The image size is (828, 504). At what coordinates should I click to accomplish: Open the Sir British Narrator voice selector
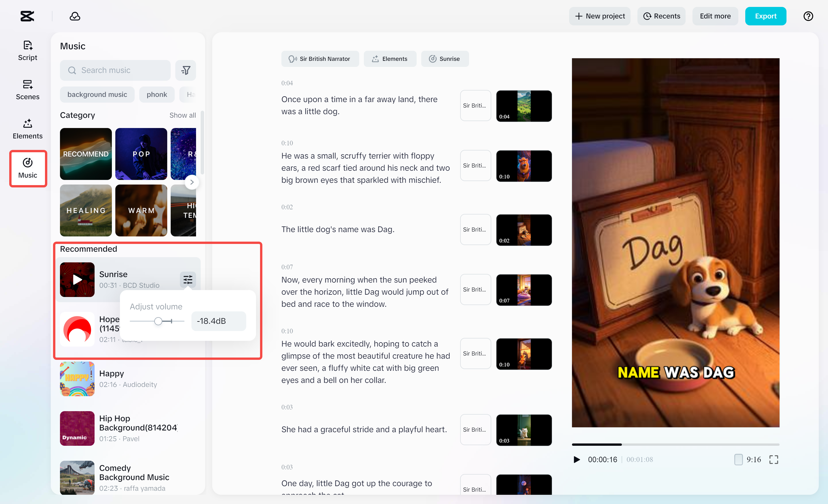[x=320, y=59]
